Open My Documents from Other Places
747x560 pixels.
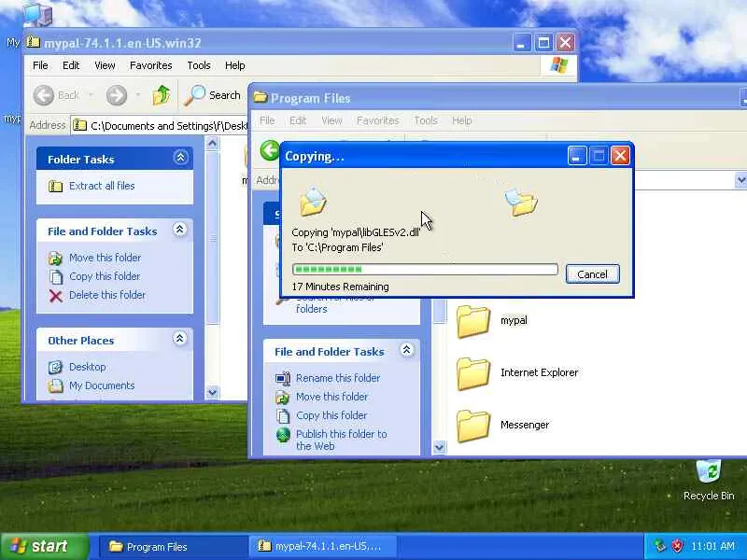92,385
